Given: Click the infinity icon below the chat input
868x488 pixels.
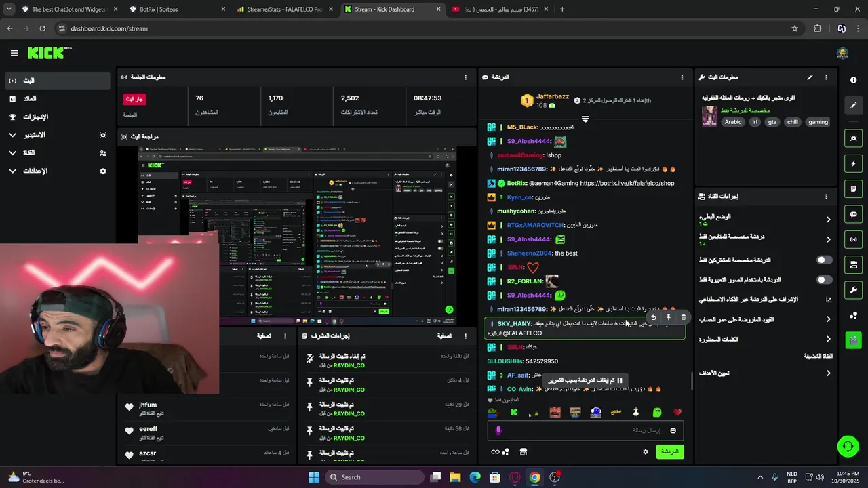Looking at the screenshot, I should click(495, 452).
